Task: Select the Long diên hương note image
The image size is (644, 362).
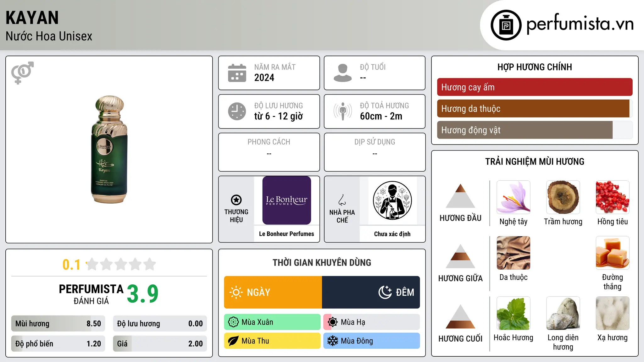Action: (x=563, y=313)
